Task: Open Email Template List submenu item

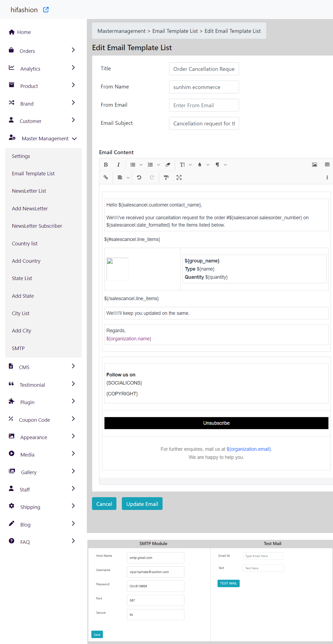Action: [33, 173]
